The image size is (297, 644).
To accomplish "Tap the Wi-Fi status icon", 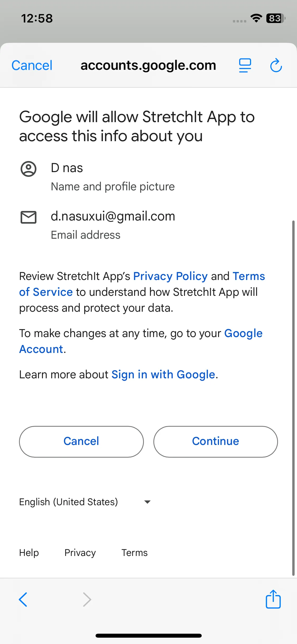I will coord(256,18).
